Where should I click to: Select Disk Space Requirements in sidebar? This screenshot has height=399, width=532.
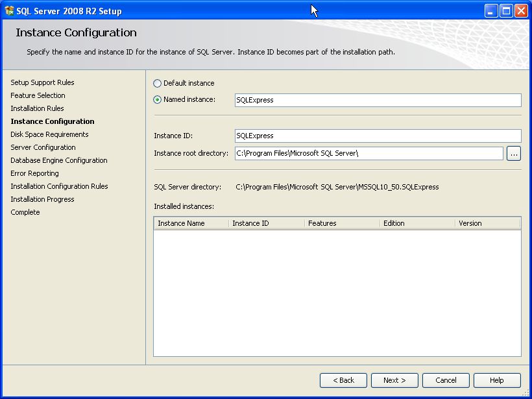coord(49,134)
